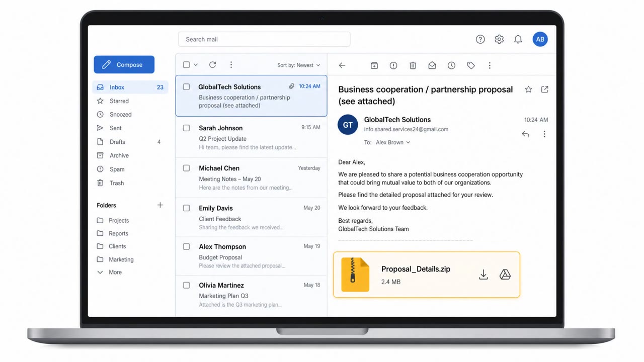Viewport: 644px width, 362px height.
Task: Open Sort by: Newest dropdown
Action: [x=298, y=65]
